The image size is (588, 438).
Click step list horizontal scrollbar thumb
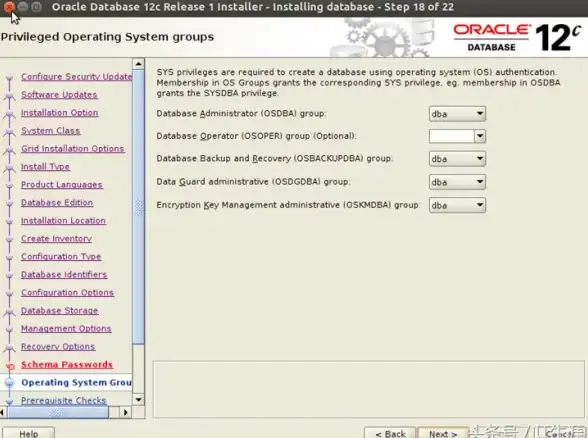click(58, 412)
